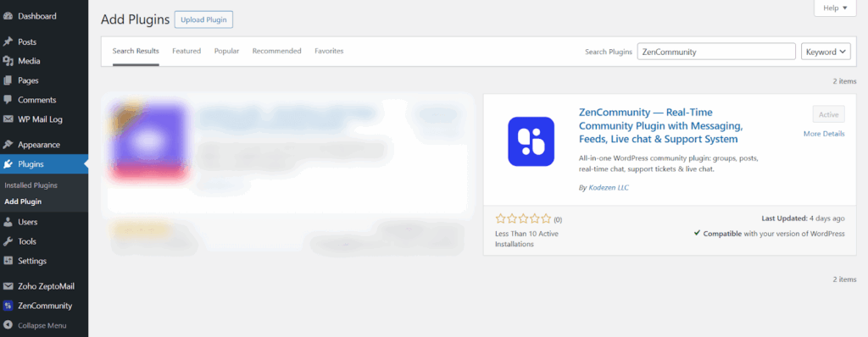This screenshot has height=337, width=868.
Task: Click 'Less Than 10 Active Installations' text
Action: click(526, 239)
